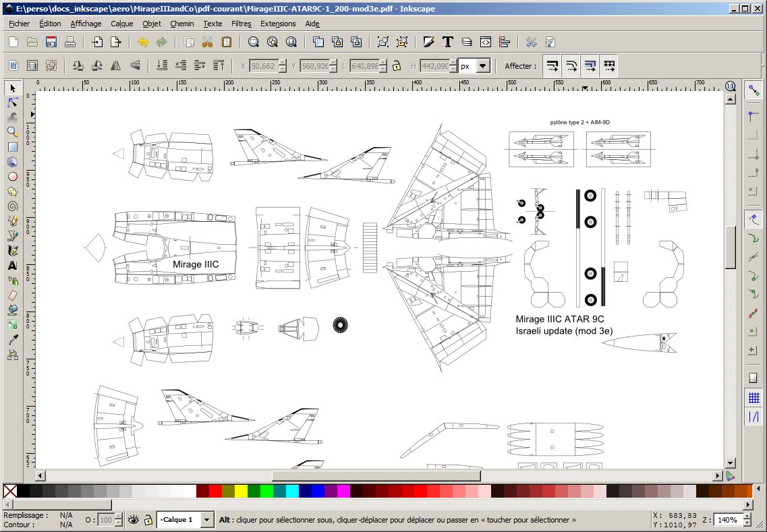Open the Chemin menu
The image size is (767, 532).
pyautogui.click(x=181, y=24)
